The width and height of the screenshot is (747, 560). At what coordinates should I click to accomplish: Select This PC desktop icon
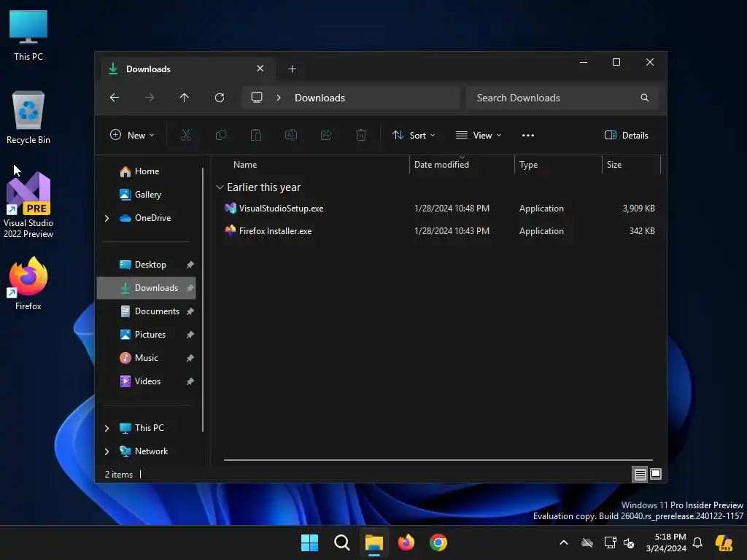[x=28, y=35]
